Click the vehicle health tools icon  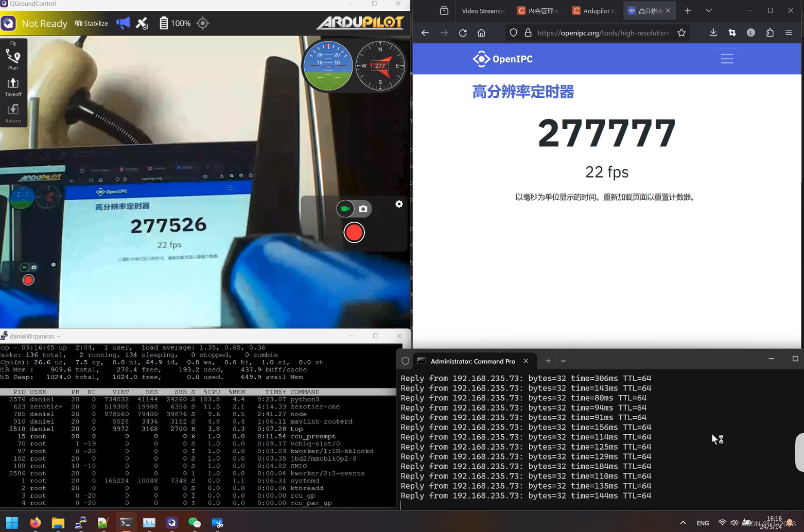click(x=142, y=23)
